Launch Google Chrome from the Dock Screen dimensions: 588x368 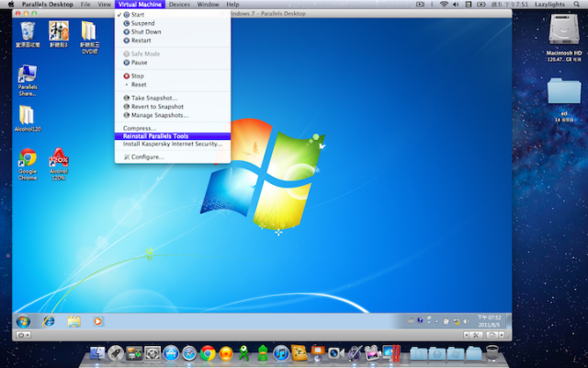click(x=208, y=353)
